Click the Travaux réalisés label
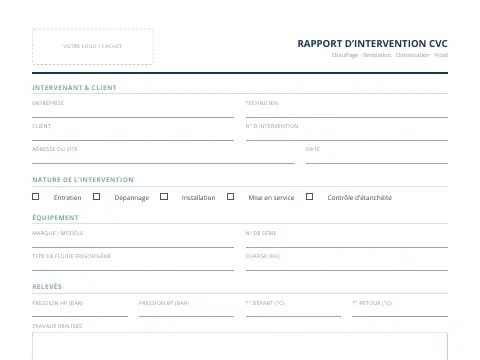Screen dimensions: 480x360 coord(57,326)
